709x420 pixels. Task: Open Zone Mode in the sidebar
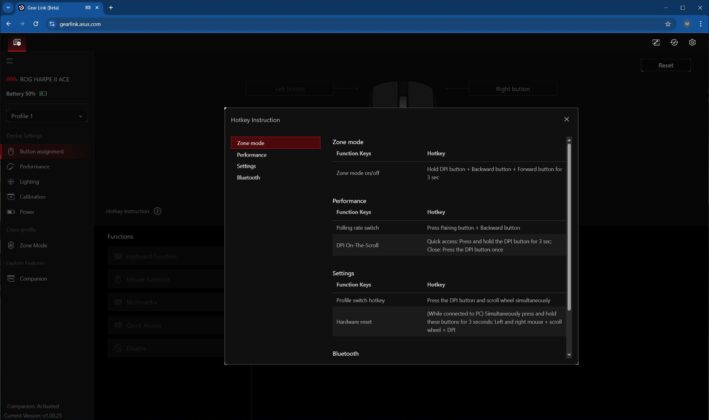(33, 245)
